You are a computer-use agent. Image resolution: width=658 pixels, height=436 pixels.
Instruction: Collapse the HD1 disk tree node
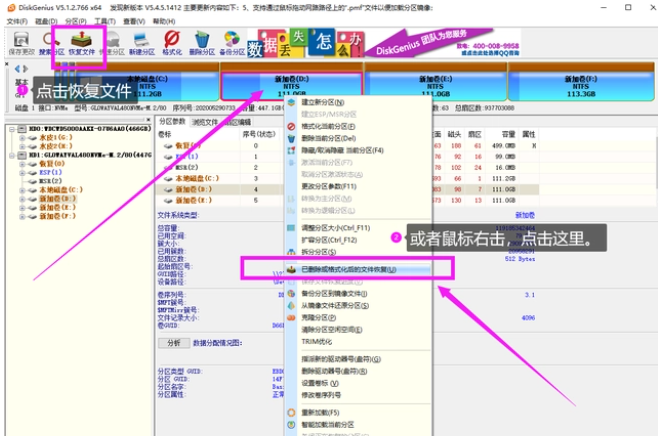tap(10, 155)
